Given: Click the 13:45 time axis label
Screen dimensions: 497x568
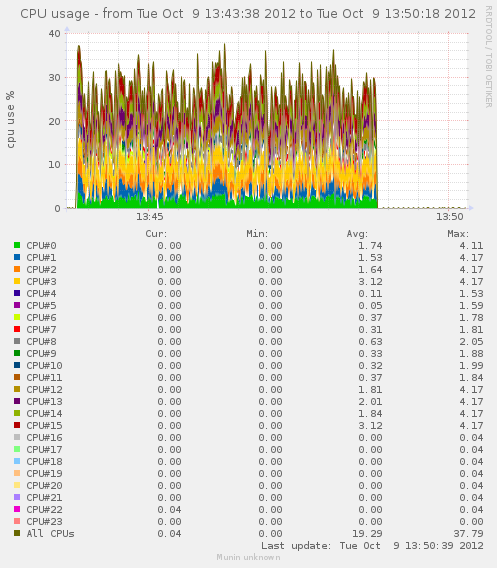Looking at the screenshot, I should (x=150, y=217).
